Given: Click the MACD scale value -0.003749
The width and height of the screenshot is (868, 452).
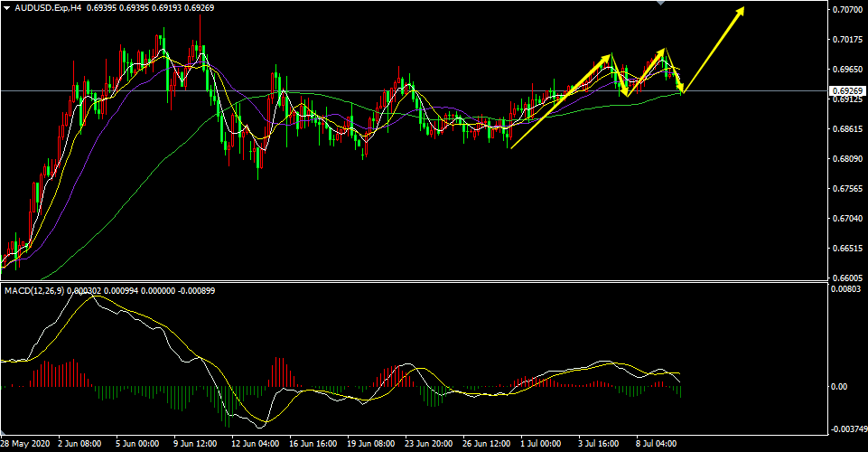Looking at the screenshot, I should 847,429.
